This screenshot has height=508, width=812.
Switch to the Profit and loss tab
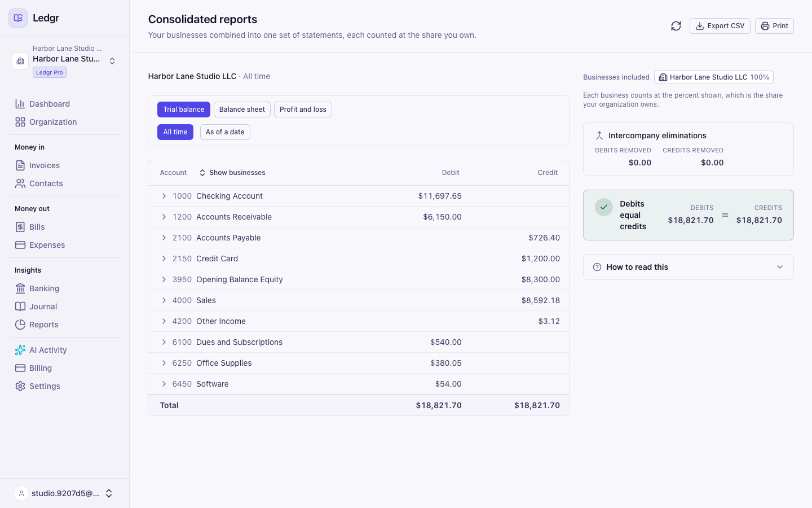[x=303, y=110]
